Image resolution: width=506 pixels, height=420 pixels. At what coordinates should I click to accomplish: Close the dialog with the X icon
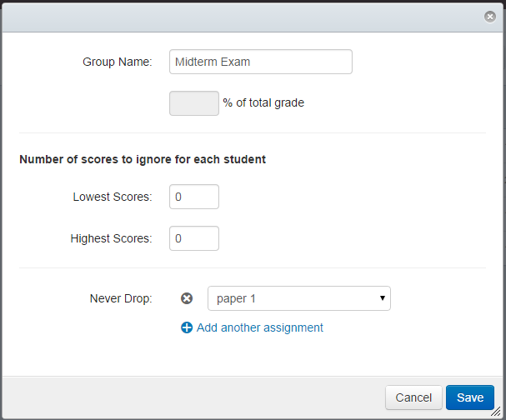click(490, 17)
